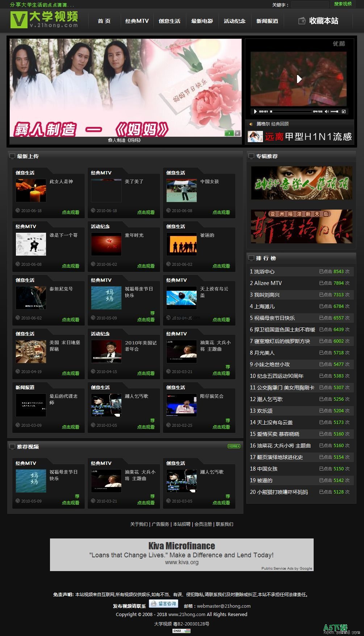Click sound icon beside 腾格尔 经典回顾

pyautogui.click(x=251, y=124)
